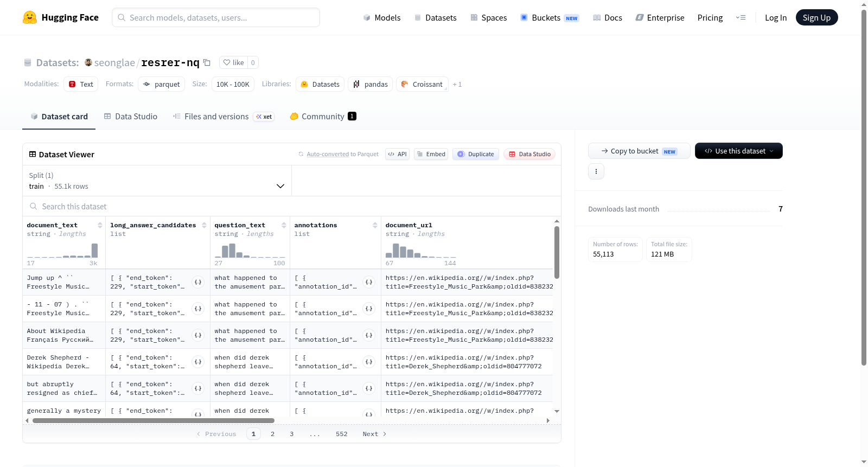The width and height of the screenshot is (868, 467).
Task: Open the Auto-converted to Parquet link
Action: coord(328,154)
